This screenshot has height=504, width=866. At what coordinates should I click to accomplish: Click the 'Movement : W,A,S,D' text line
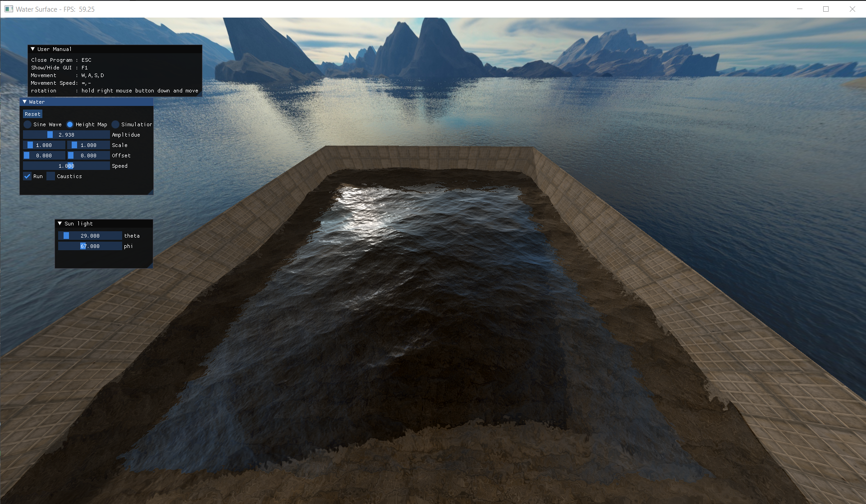pos(68,75)
